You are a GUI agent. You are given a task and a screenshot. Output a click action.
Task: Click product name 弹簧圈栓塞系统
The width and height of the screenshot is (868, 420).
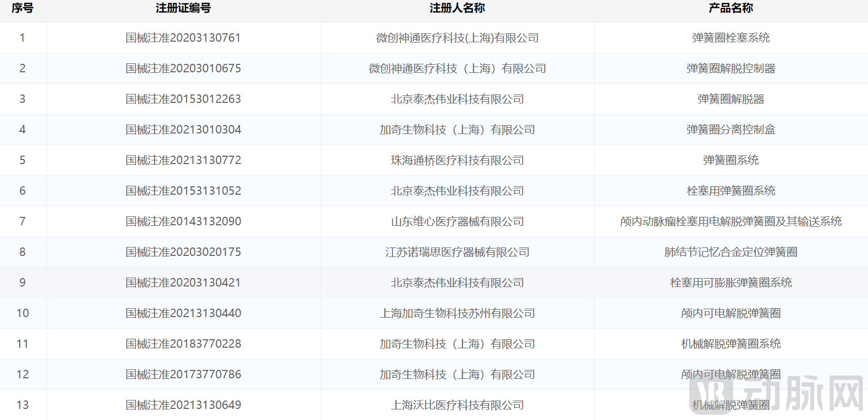730,38
